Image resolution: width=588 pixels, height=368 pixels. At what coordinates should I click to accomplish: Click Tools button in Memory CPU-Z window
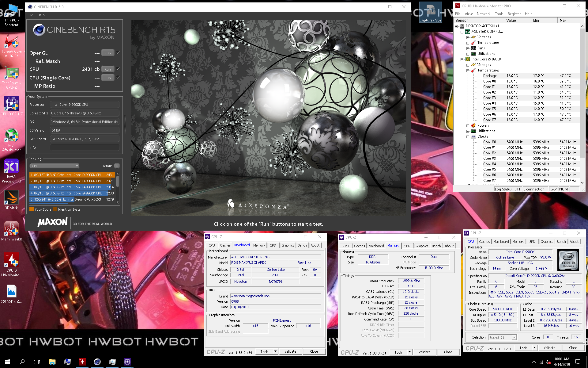[x=398, y=352]
